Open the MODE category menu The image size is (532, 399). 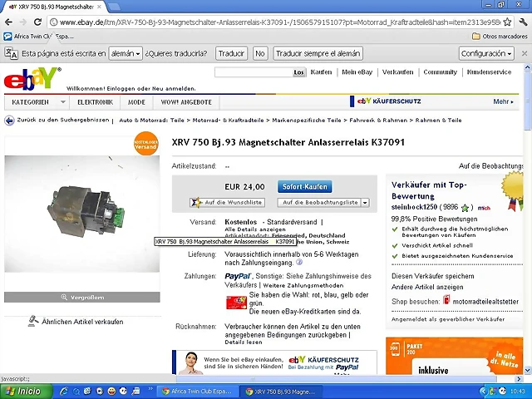pyautogui.click(x=136, y=102)
